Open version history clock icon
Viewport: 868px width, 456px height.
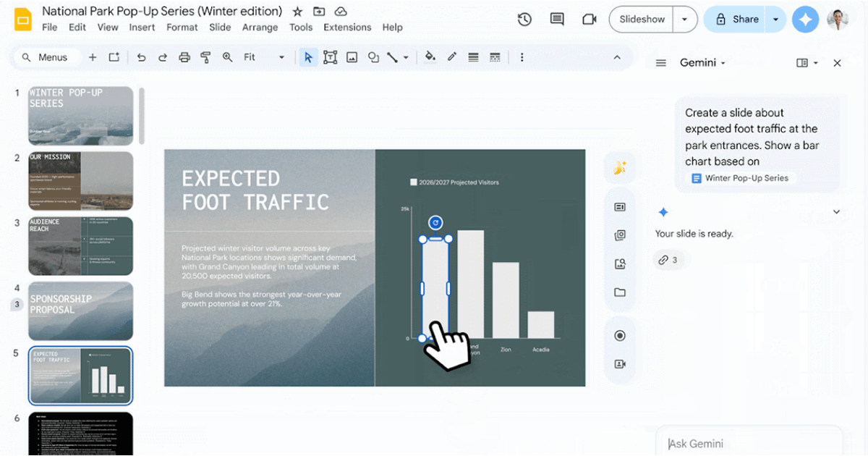pyautogui.click(x=524, y=20)
